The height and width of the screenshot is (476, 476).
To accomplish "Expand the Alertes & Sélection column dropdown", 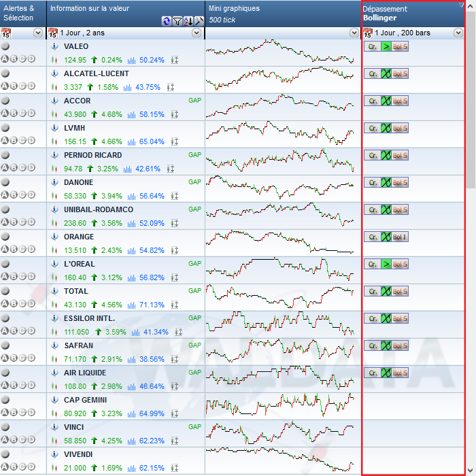I will [x=38, y=33].
